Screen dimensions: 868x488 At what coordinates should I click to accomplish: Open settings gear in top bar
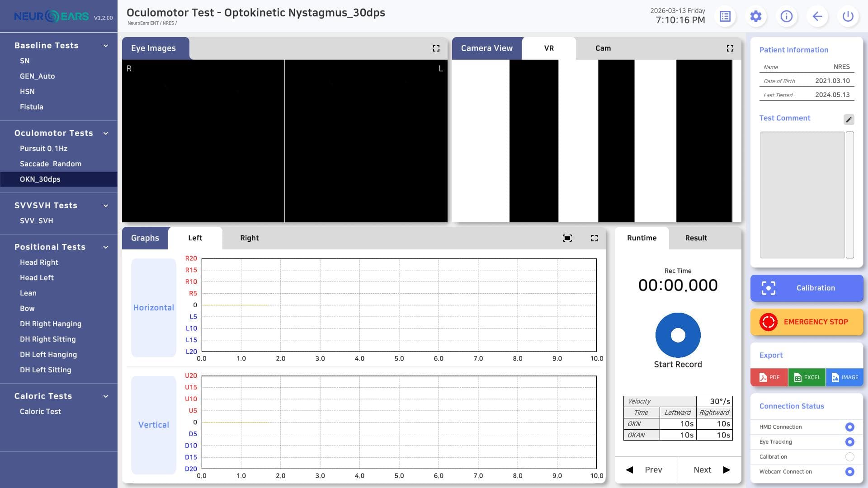pos(756,17)
